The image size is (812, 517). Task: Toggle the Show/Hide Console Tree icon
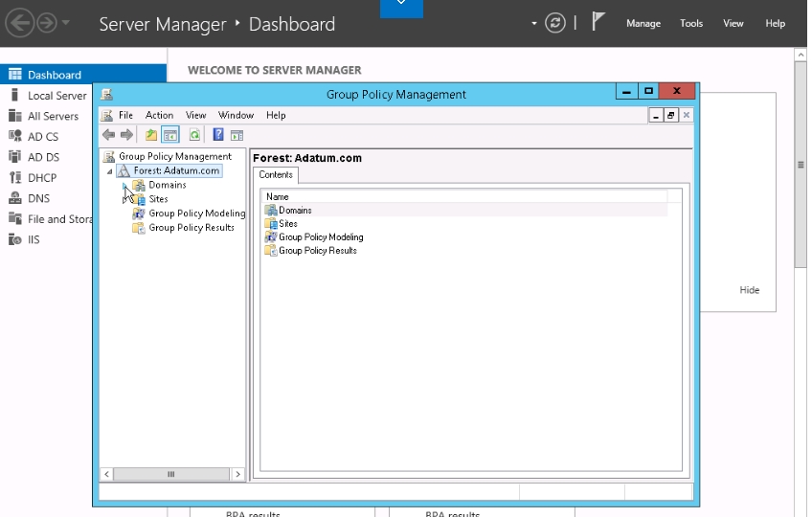coord(169,135)
